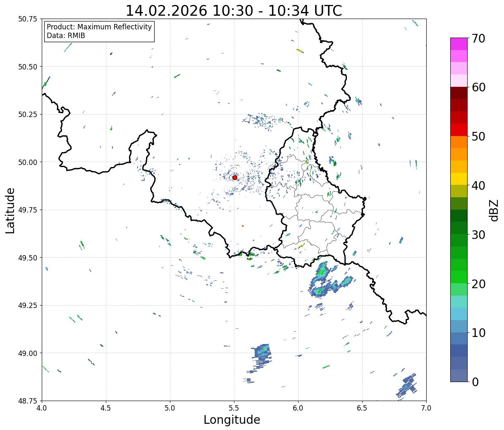Click the colorbar tick label "70"

coord(478,38)
